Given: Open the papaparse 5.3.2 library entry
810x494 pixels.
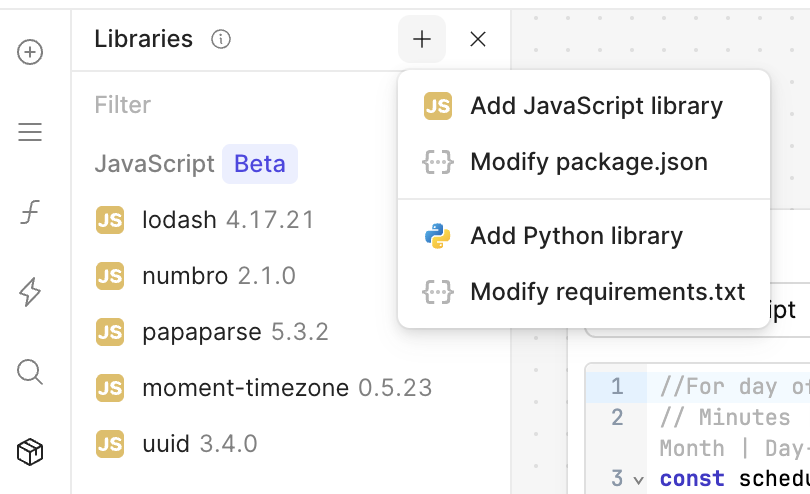Looking at the screenshot, I should tap(235, 332).
